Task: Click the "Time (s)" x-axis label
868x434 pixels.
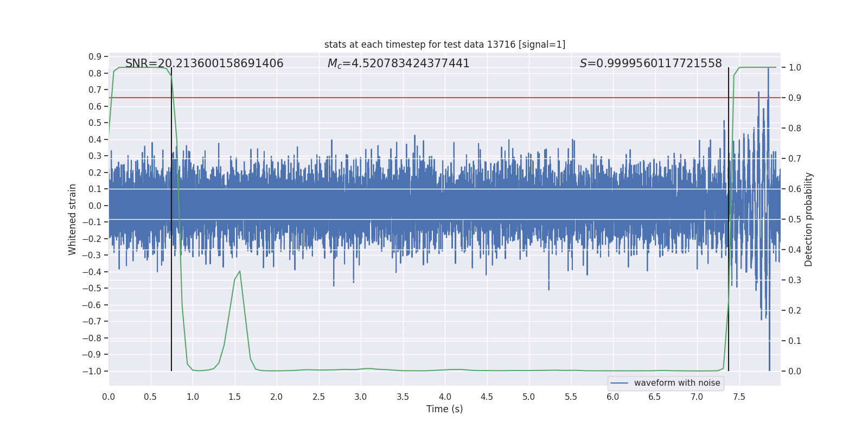Action: pos(444,409)
